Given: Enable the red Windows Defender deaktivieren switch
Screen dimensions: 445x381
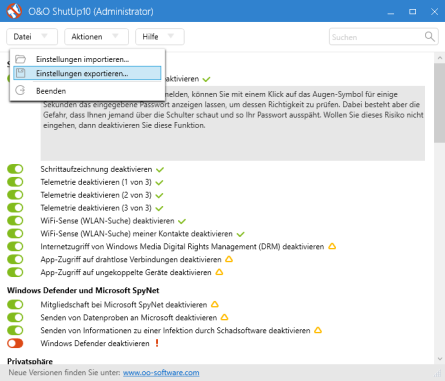Looking at the screenshot, I should (x=15, y=343).
